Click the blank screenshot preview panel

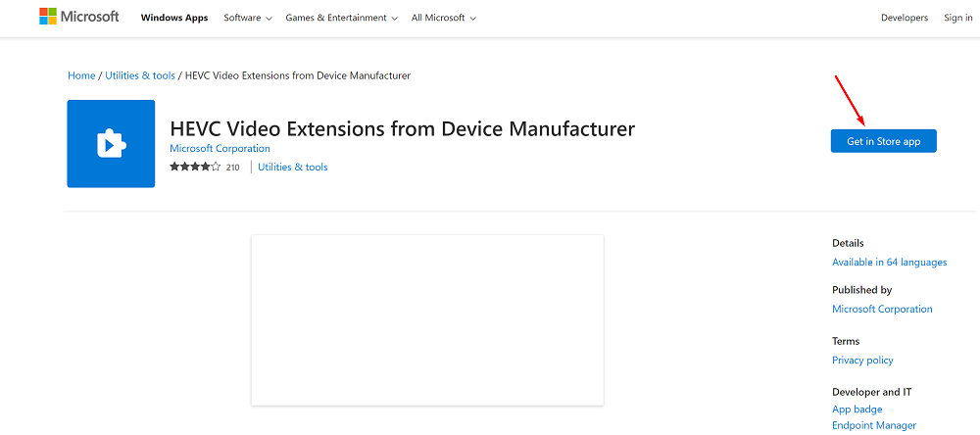[427, 319]
